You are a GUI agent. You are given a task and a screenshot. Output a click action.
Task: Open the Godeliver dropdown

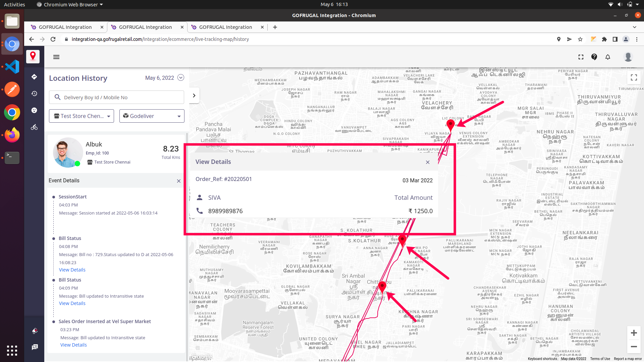(x=152, y=116)
